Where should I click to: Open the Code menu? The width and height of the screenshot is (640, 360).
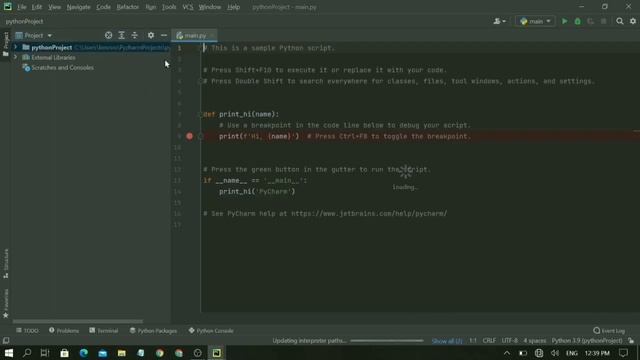tap(103, 7)
